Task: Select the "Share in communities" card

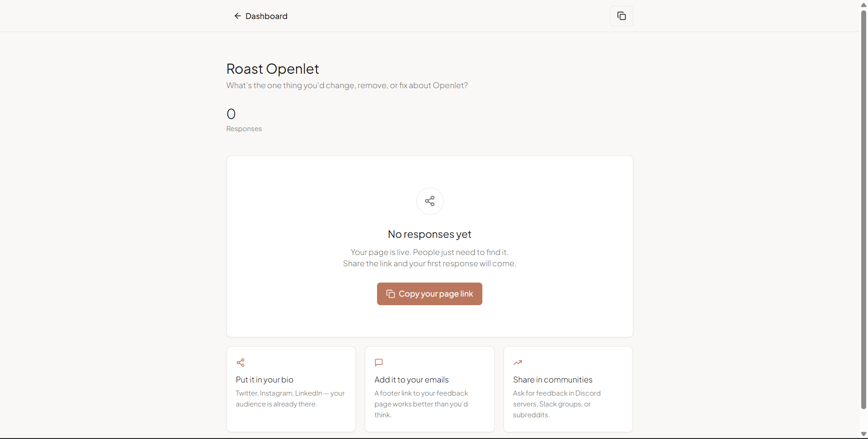Action: tap(568, 389)
